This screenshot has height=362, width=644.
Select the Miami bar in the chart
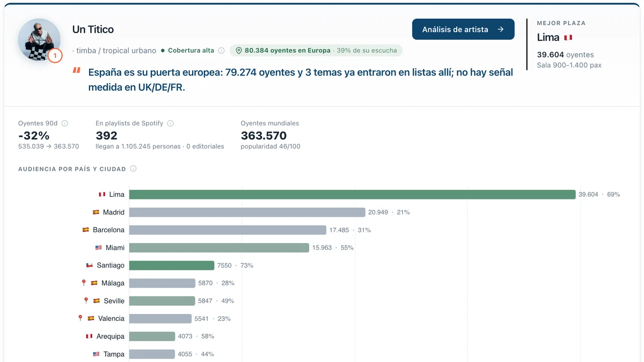(219, 248)
